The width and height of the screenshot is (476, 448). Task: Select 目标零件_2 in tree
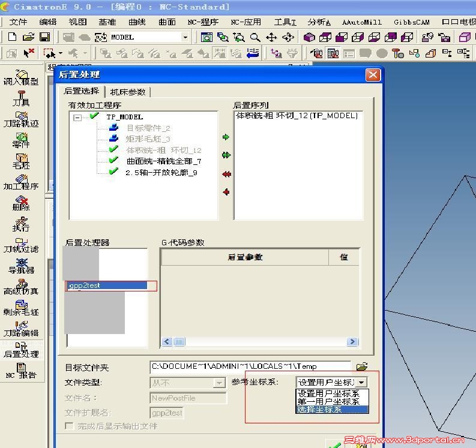pyautogui.click(x=148, y=128)
